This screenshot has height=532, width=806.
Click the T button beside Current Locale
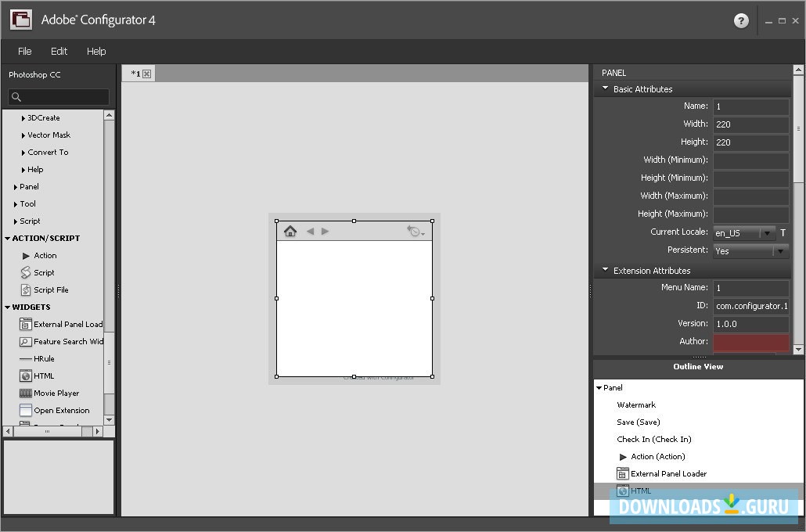[x=783, y=232]
